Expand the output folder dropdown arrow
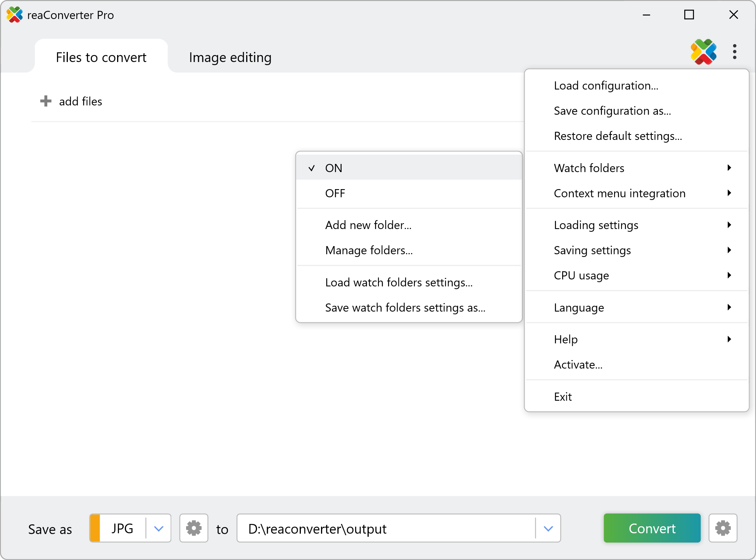 tap(548, 528)
